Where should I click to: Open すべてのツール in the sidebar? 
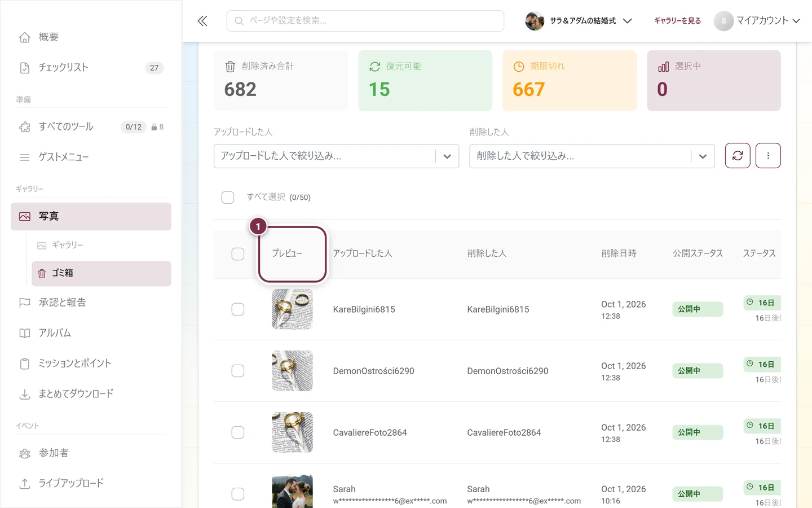point(91,127)
